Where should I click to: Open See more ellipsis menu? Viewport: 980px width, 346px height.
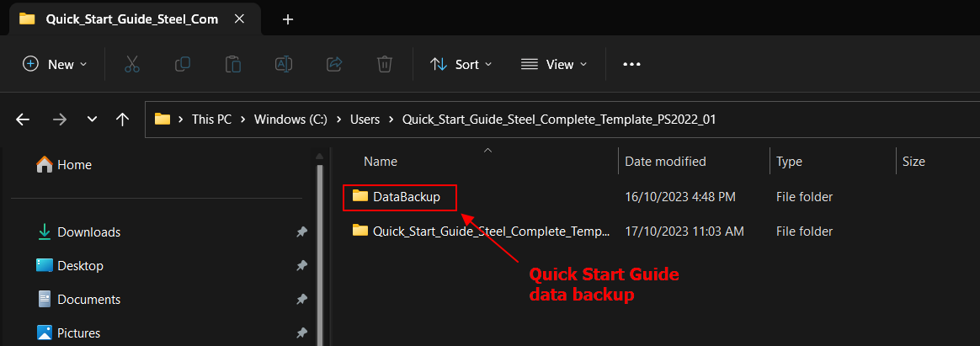(631, 64)
